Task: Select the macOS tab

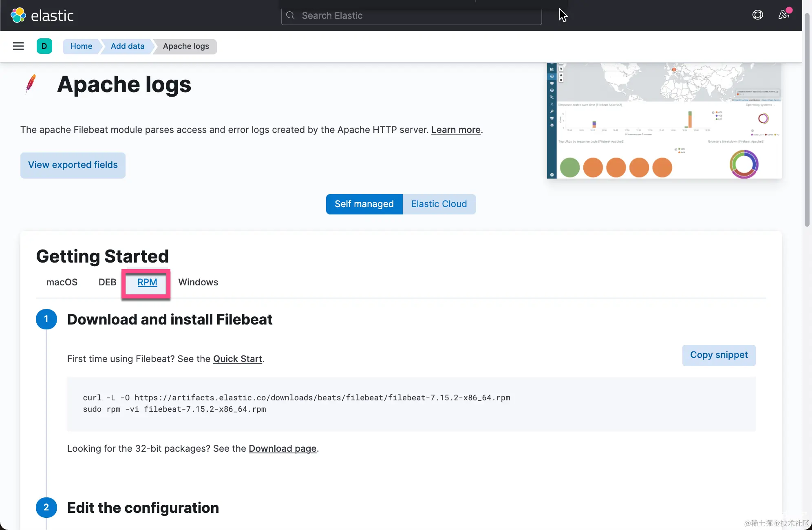Action: [x=62, y=282]
